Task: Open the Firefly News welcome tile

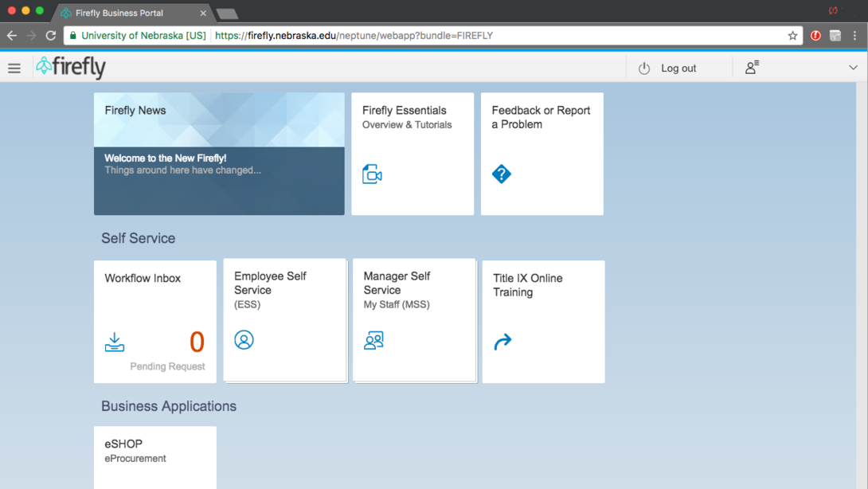Action: 219,154
